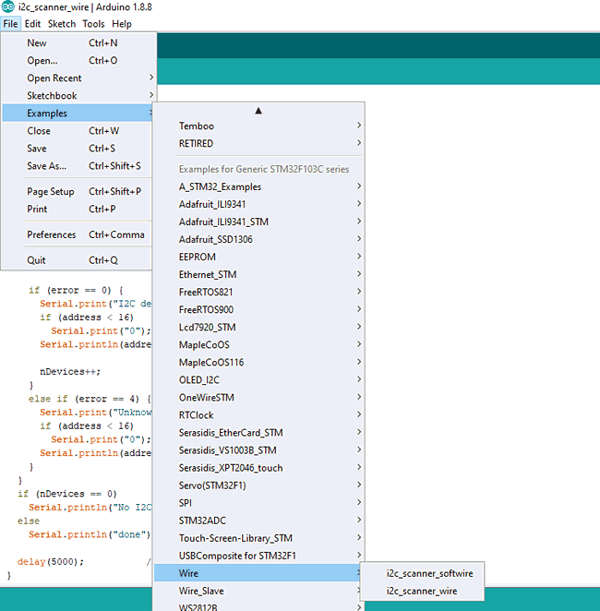The image size is (600, 611).
Task: Expand the Adafruit_ILI9341 examples
Action: point(258,204)
